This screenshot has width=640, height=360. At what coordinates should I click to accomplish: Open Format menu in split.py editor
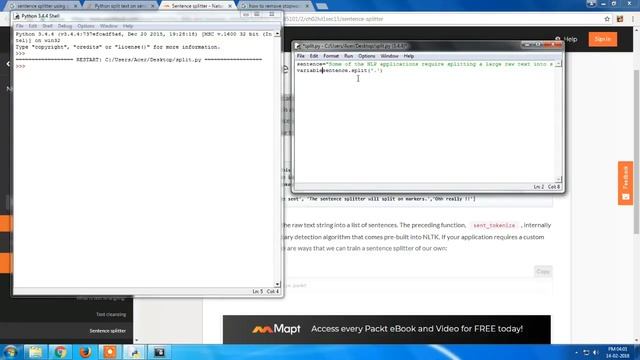pyautogui.click(x=331, y=56)
